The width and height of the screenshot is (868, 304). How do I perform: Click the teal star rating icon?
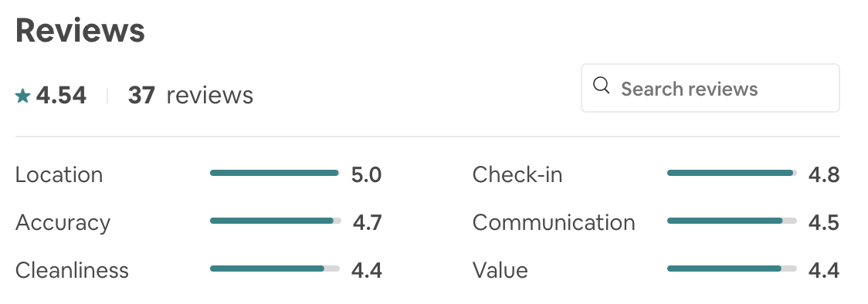coord(22,96)
